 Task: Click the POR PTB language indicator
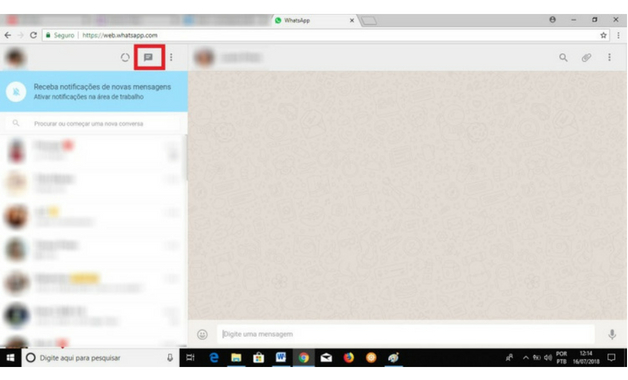(x=561, y=358)
